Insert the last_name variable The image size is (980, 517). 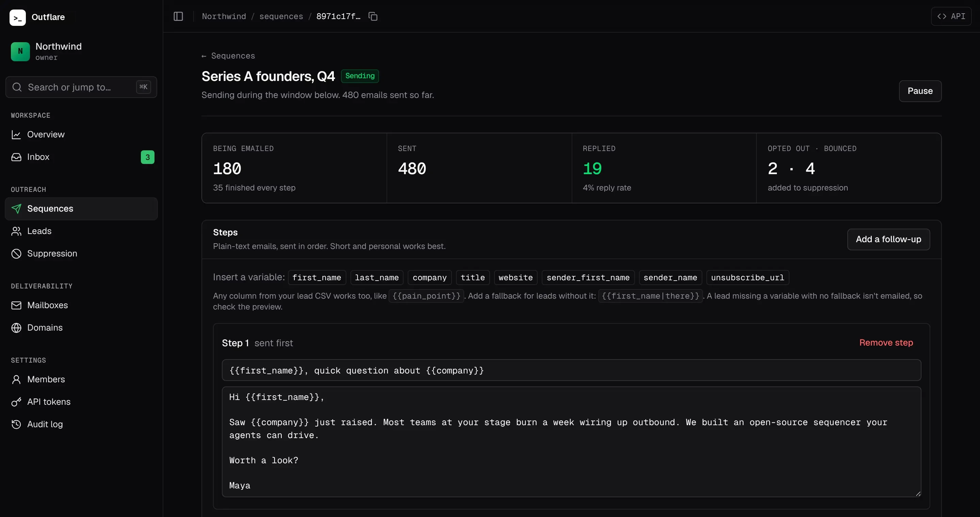coord(377,278)
